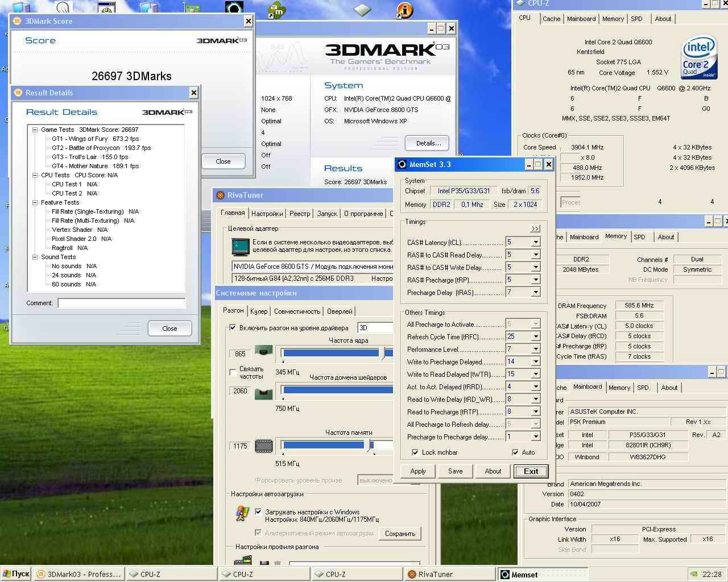Click the Comment field in Result Details
This screenshot has height=582, width=728.
coord(122,303)
